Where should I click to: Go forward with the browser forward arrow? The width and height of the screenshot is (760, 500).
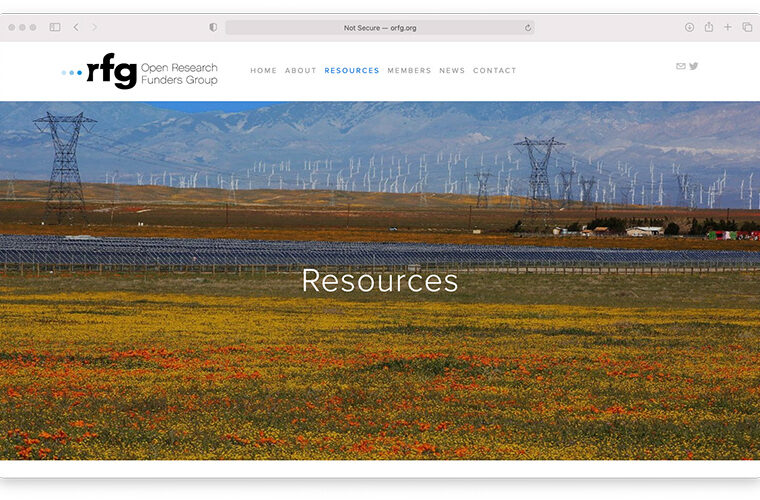95,27
